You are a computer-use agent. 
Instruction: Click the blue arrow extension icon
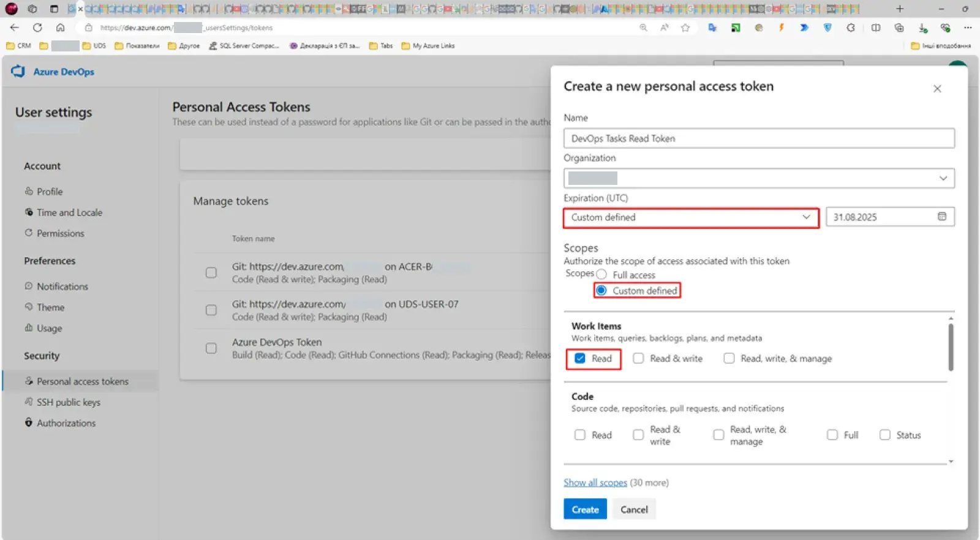point(804,28)
